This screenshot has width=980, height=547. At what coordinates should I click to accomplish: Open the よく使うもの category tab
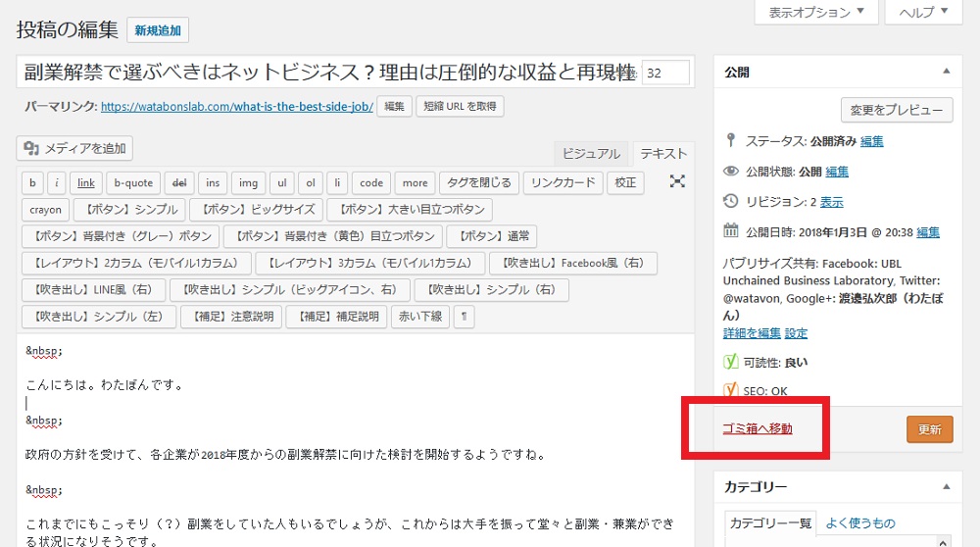point(860,523)
